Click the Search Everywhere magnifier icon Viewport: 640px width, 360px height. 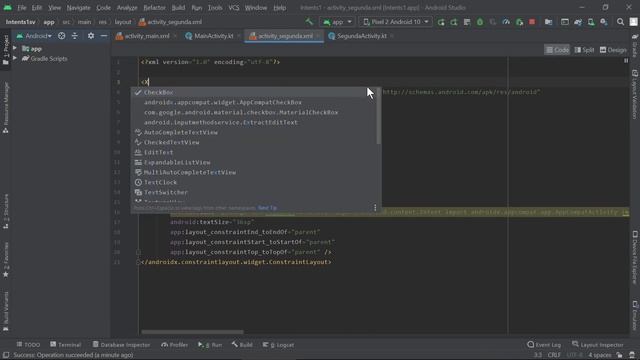620,22
